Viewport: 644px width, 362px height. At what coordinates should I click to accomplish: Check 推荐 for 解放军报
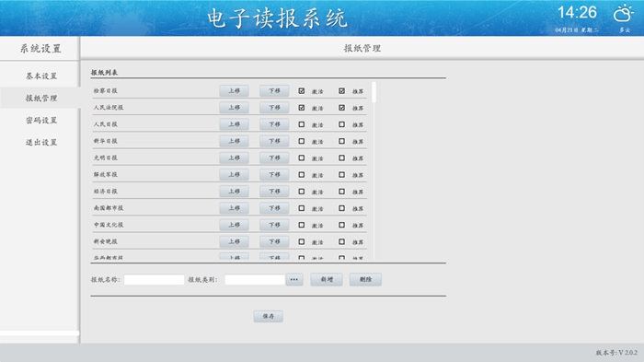click(341, 175)
